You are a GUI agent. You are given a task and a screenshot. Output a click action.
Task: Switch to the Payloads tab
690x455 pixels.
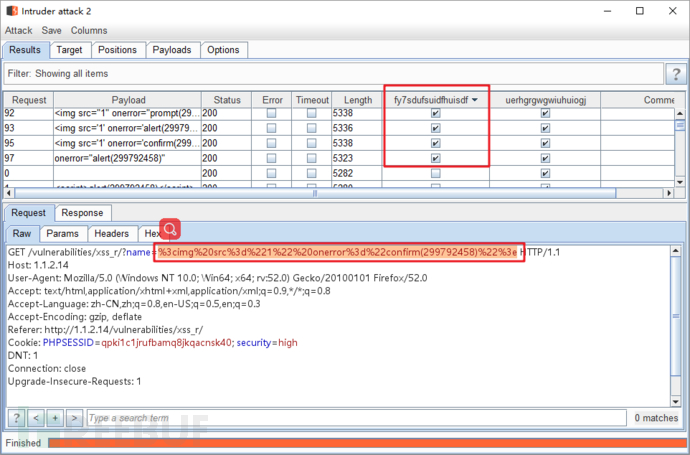point(173,50)
